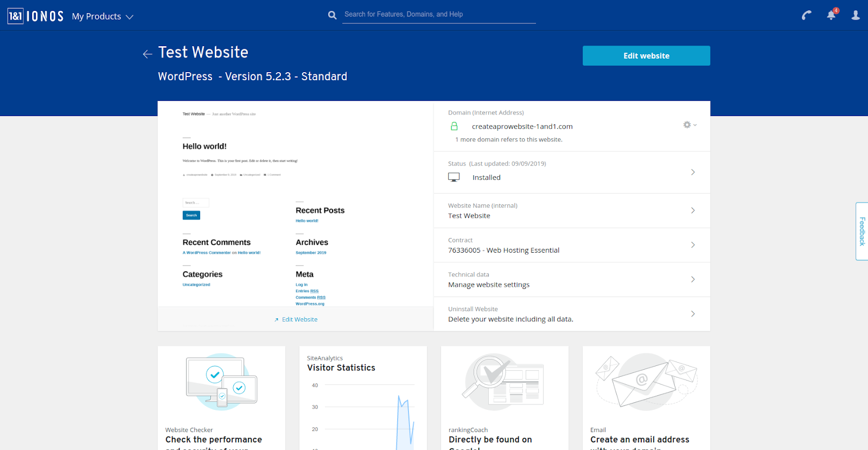This screenshot has width=868, height=450.
Task: Expand the Website Name (internal) row chevron
Action: click(693, 210)
